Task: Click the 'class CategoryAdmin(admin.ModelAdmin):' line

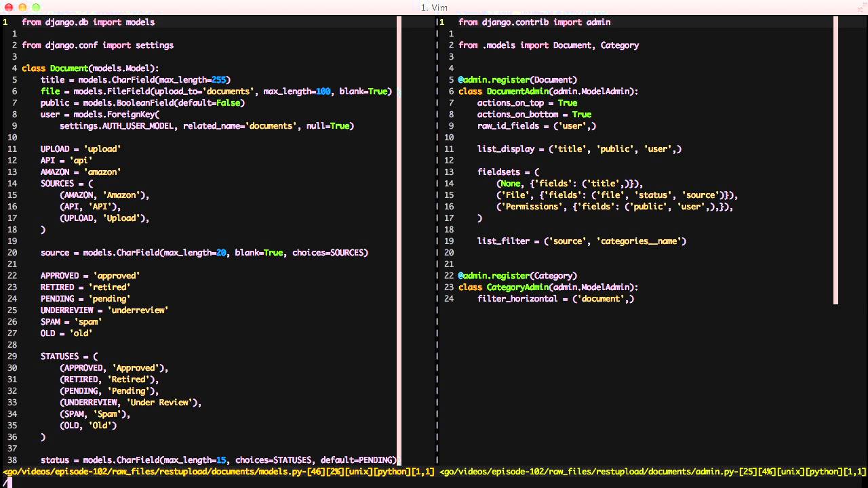Action: click(x=549, y=287)
